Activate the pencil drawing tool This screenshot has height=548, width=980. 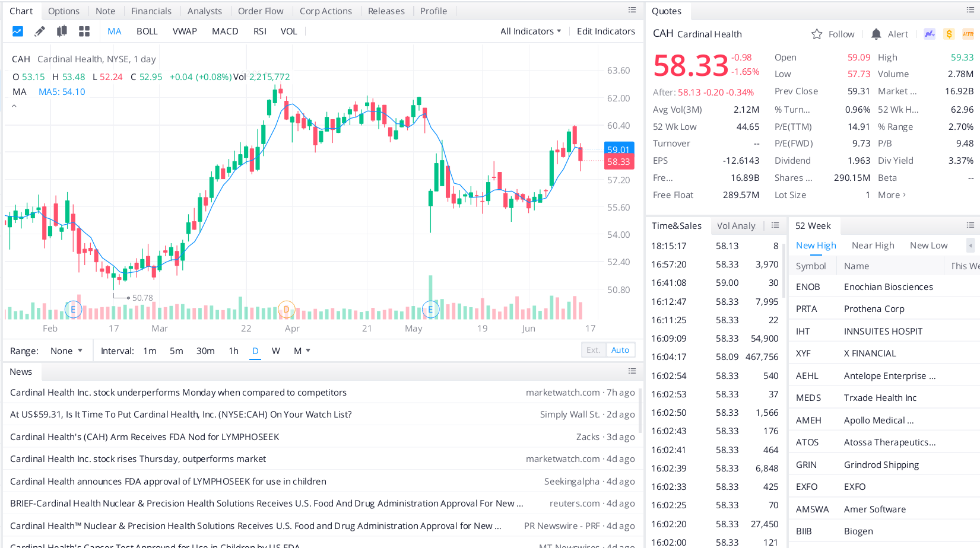coord(40,31)
